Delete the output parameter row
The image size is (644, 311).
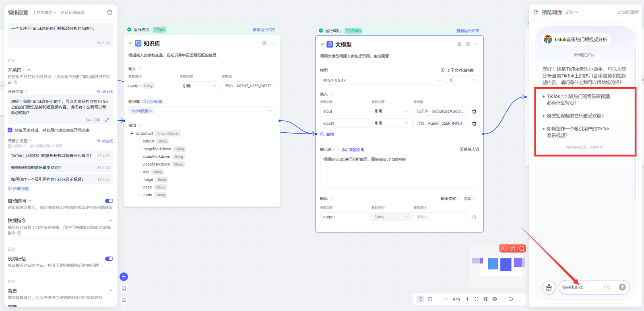(474, 217)
